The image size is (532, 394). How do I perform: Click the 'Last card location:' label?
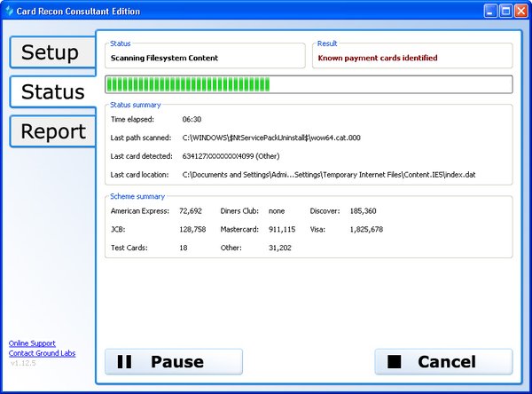139,175
